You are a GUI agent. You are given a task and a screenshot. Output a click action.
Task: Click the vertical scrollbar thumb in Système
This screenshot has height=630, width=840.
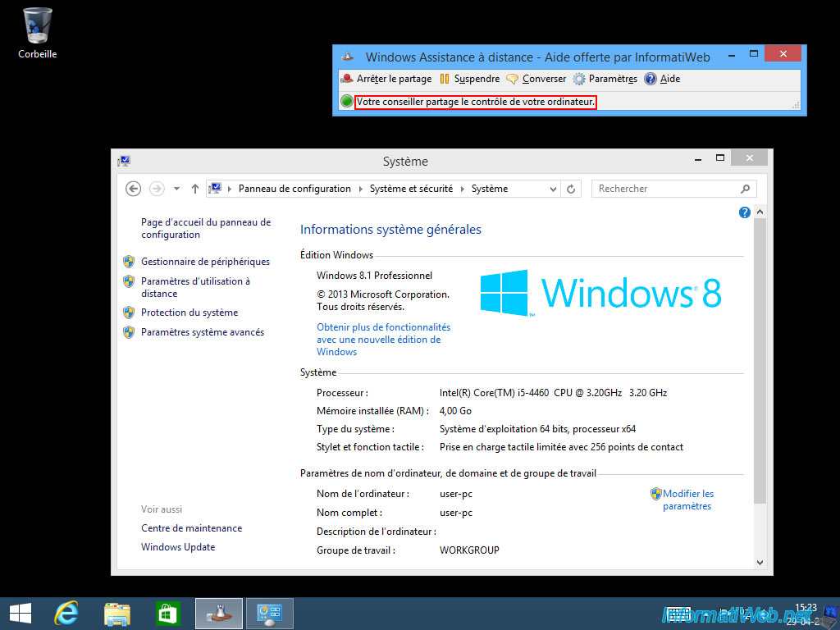pos(760,361)
